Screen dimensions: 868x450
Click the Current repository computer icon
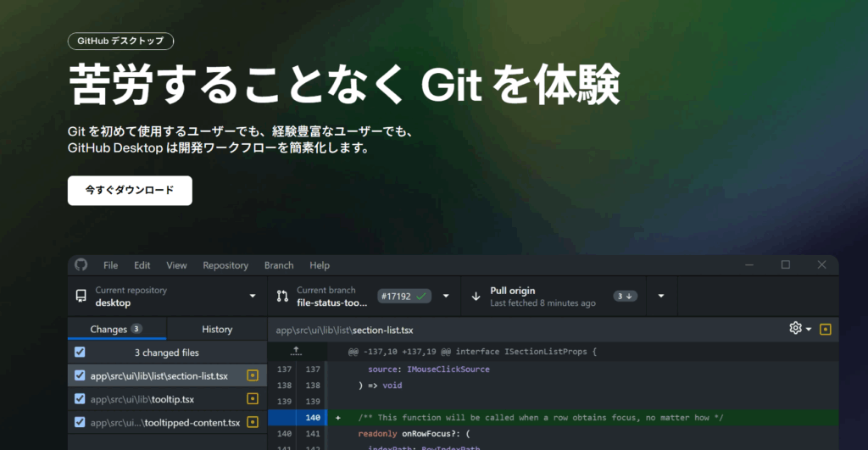coord(81,297)
